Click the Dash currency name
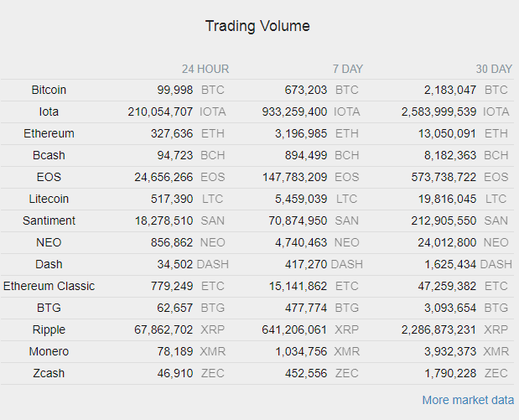 coord(49,264)
